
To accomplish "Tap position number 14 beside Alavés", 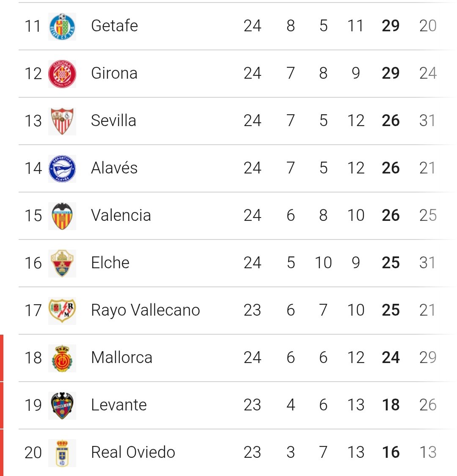I will pos(33,168).
